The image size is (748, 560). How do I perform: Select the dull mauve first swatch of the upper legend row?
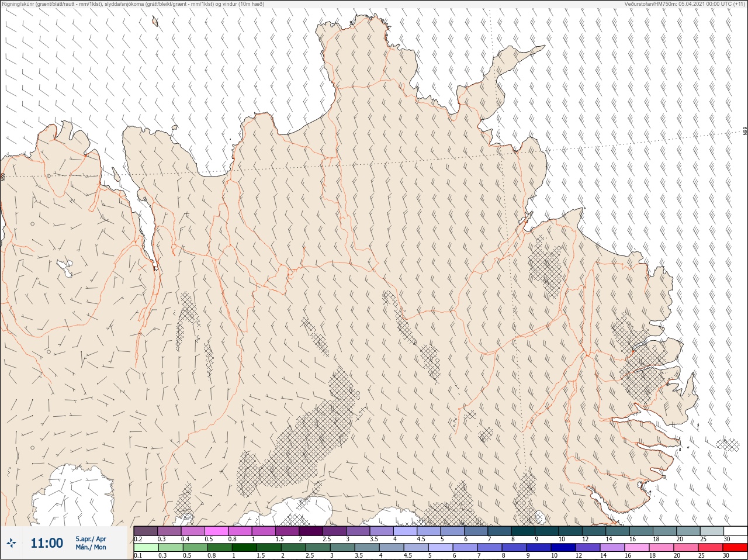click(x=146, y=531)
